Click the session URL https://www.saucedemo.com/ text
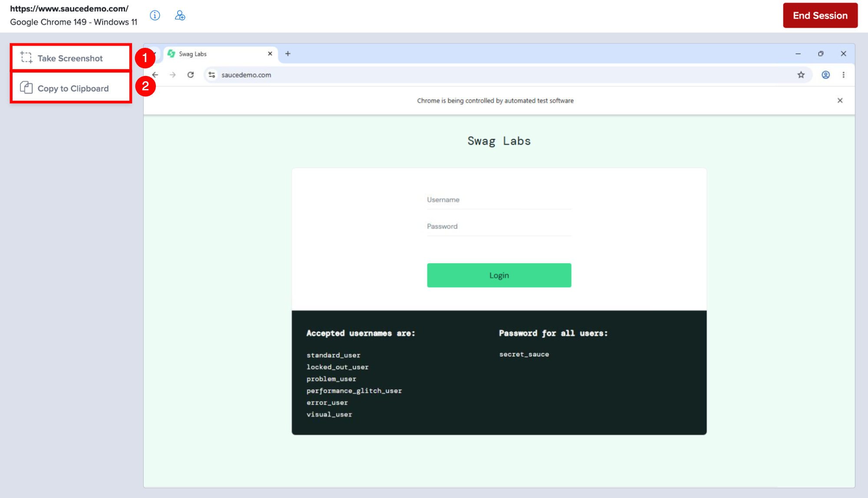The image size is (868, 498). click(x=69, y=9)
